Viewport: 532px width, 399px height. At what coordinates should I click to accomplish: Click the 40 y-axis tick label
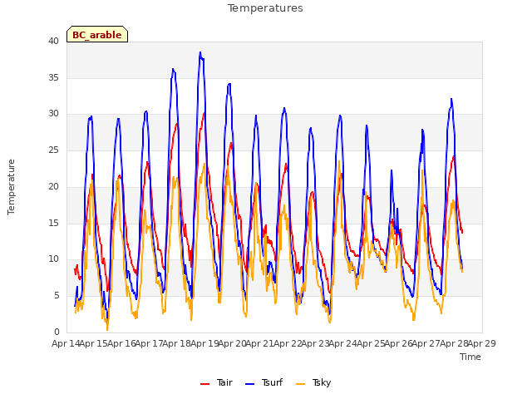point(53,41)
